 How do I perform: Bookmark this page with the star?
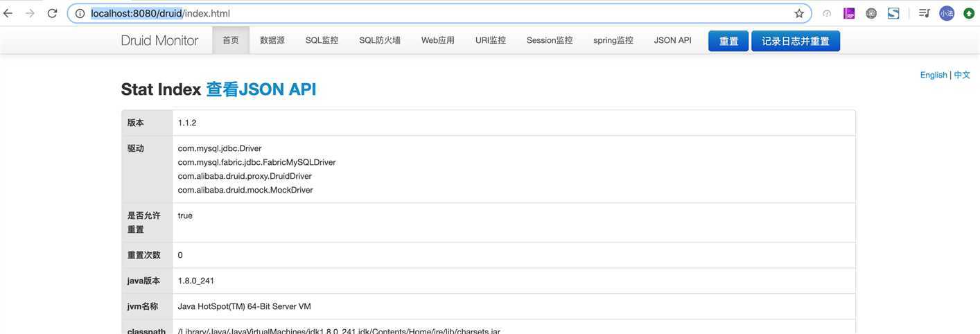[798, 13]
